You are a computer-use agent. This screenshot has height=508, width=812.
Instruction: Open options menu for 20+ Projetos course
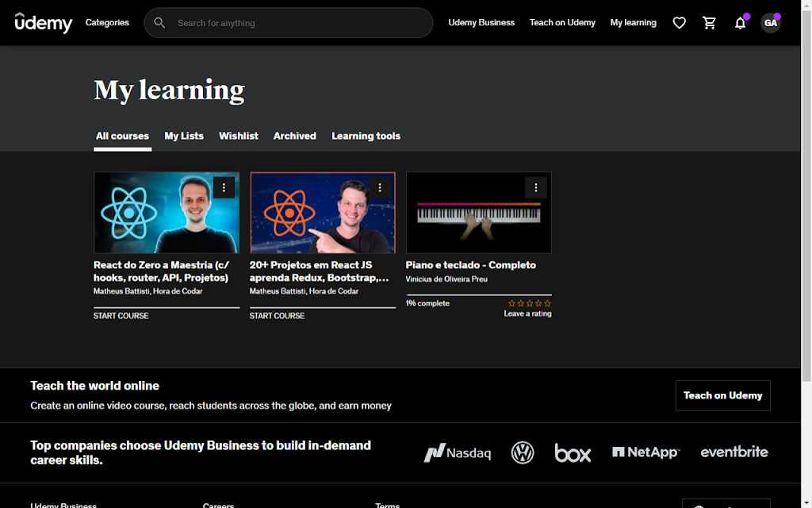(x=380, y=187)
